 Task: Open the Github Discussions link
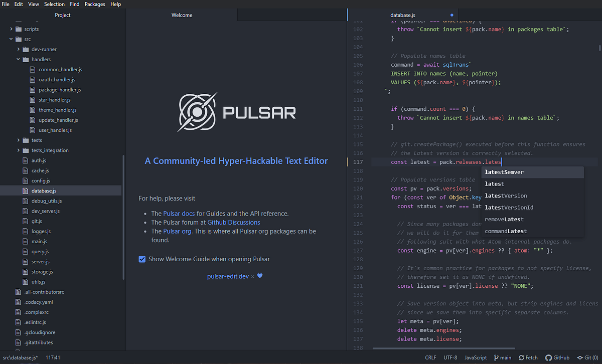234,222
